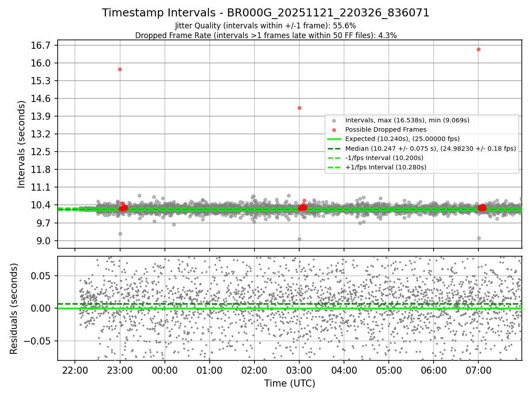532x399 pixels.
Task: Click the red dropped-frame cluster near 07:00
Action: click(x=482, y=207)
